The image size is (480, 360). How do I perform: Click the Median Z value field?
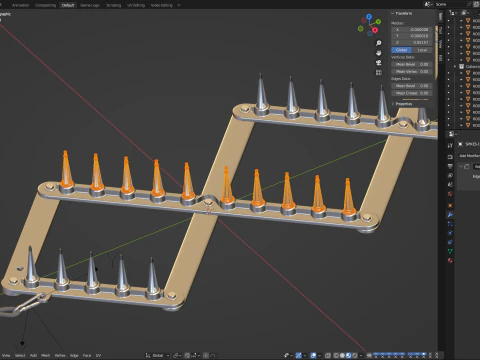(x=412, y=43)
